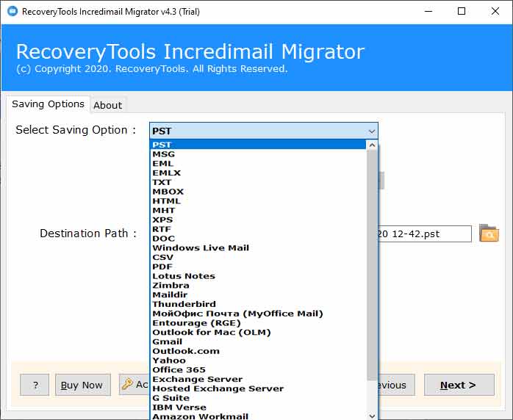Click the Destination Path text field
513x420 pixels.
pos(423,233)
